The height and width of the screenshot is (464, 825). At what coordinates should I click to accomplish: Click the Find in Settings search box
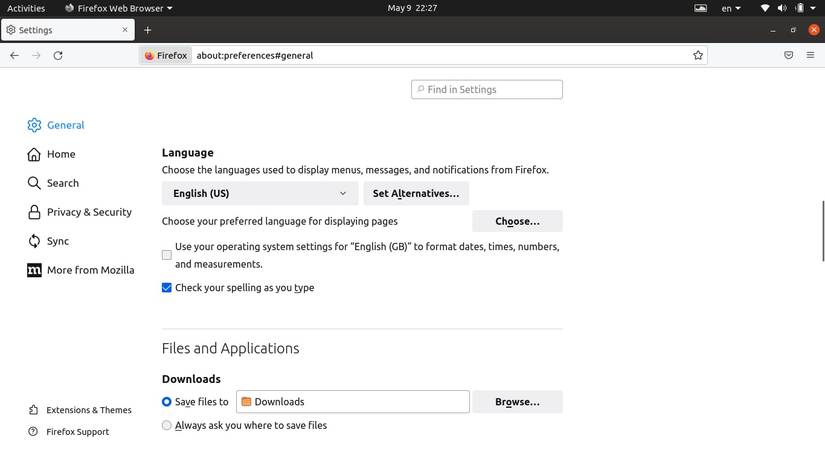(487, 89)
